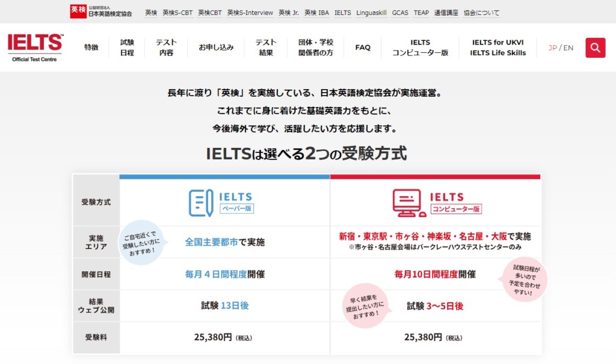
Task: Select the FAQ menu item
Action: 363,48
